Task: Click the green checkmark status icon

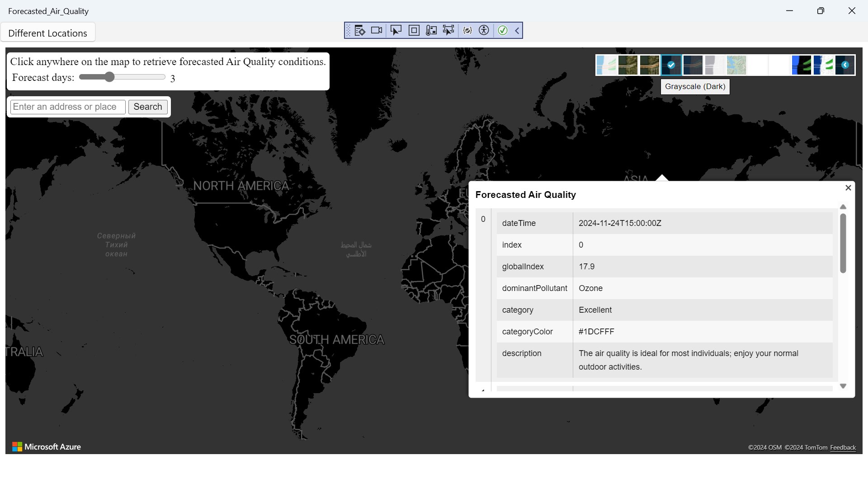Action: tap(502, 30)
